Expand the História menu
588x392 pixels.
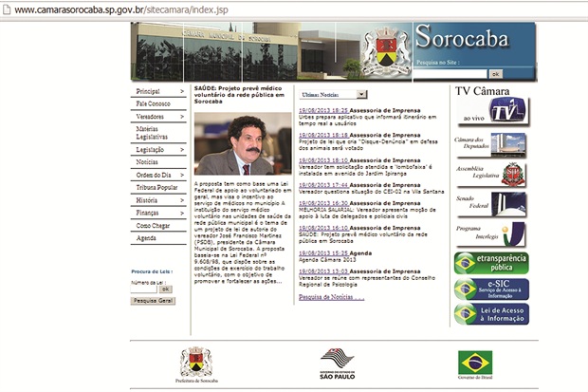[158, 200]
